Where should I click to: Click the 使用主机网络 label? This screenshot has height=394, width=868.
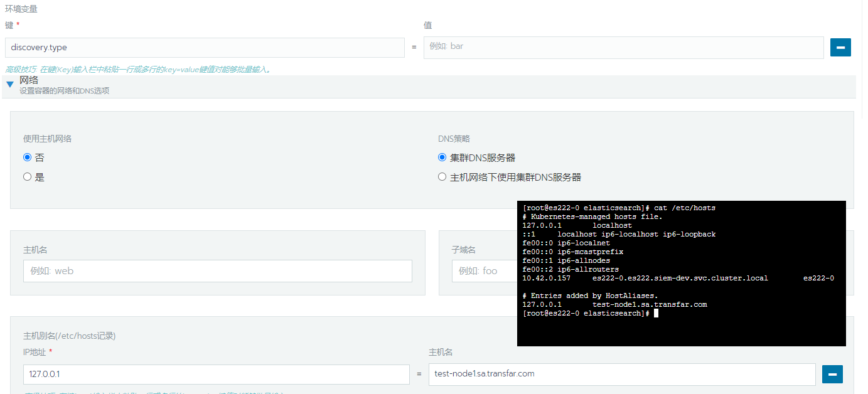tap(48, 139)
